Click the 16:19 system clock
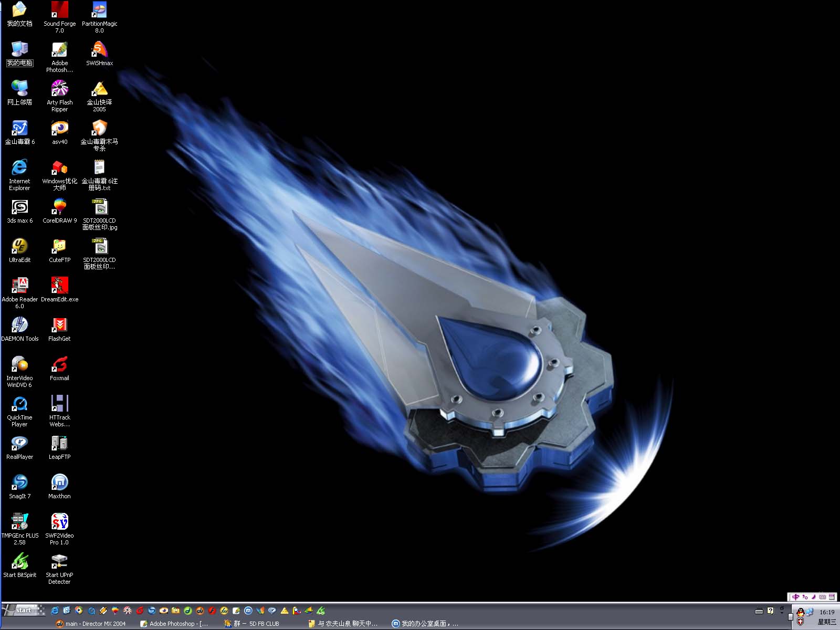The width and height of the screenshot is (840, 630). point(827,612)
